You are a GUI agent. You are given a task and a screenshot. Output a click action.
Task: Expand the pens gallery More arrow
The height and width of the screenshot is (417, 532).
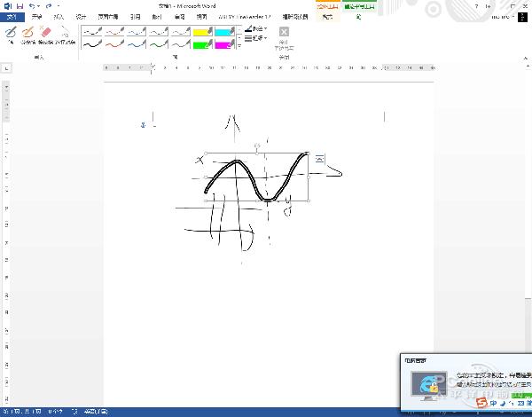point(239,46)
